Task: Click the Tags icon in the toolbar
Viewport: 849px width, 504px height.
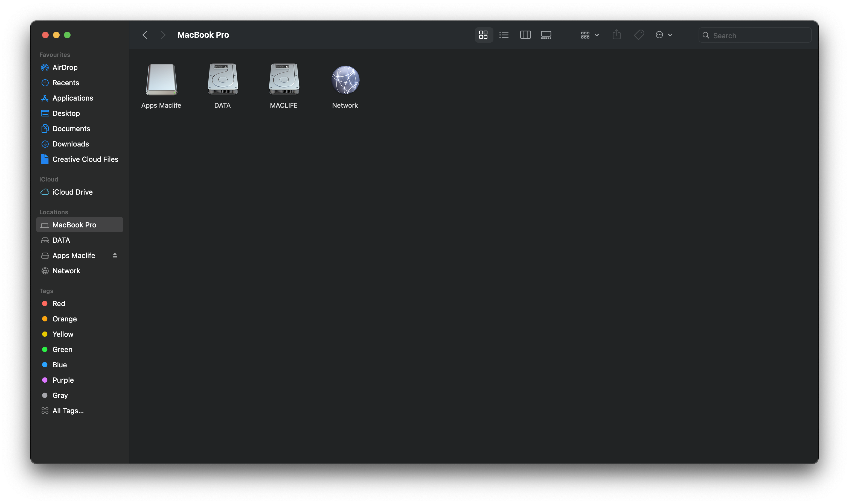Action: [x=639, y=35]
